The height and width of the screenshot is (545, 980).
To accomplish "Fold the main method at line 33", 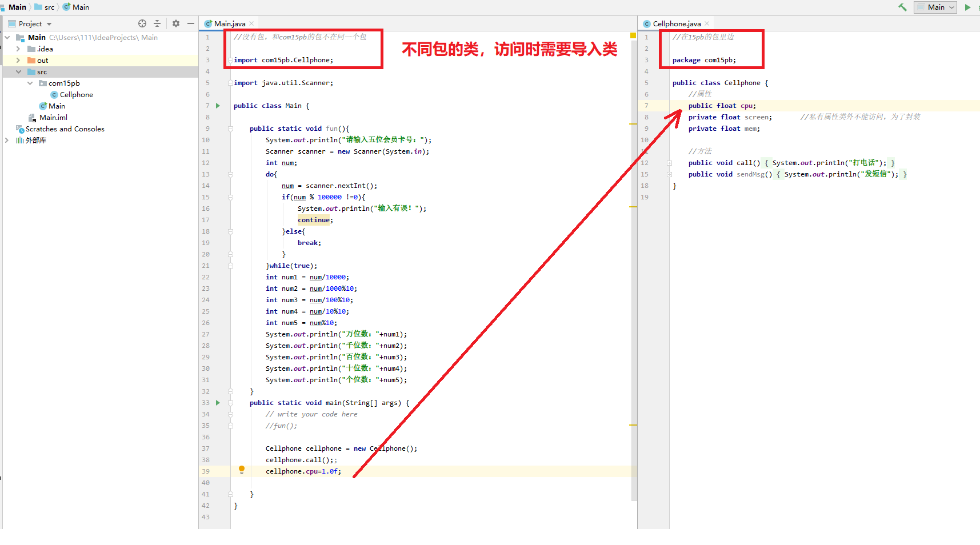I will (230, 403).
